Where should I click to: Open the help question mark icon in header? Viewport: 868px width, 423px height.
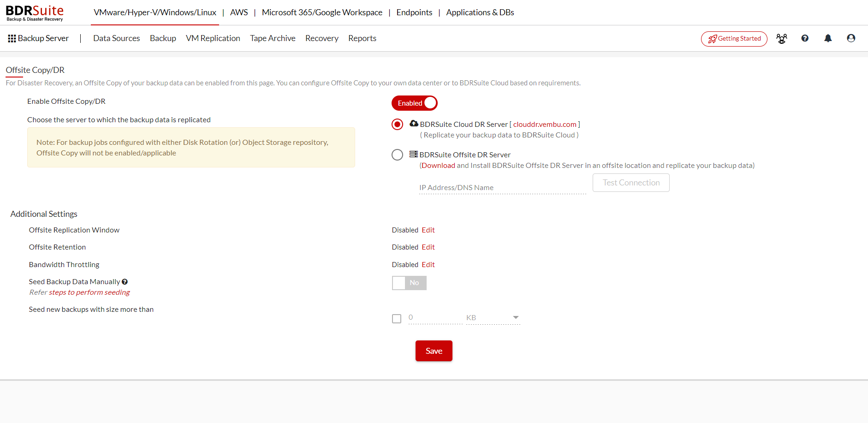(805, 38)
